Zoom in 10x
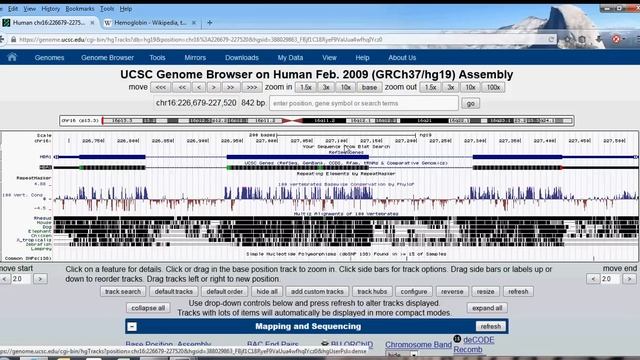 click(346, 87)
